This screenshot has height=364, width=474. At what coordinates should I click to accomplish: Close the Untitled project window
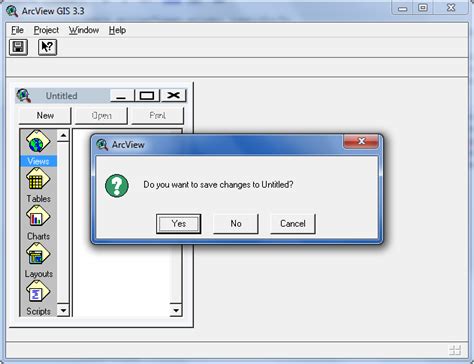(173, 96)
